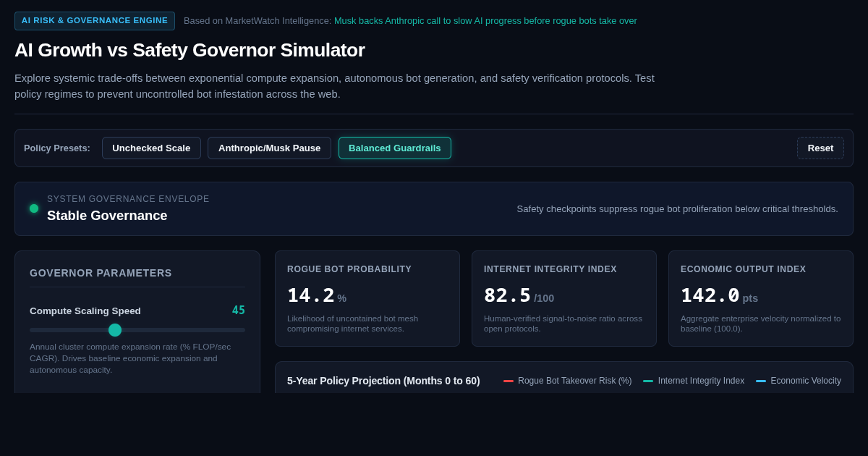Click the Compute Scaling Speed value 45

[239, 311]
